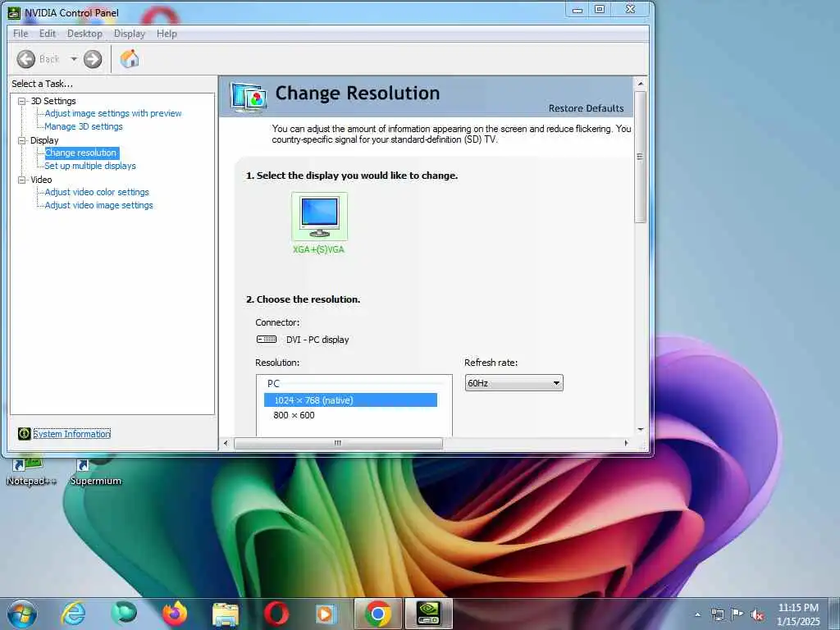This screenshot has height=630, width=840.
Task: Click the NVIDIA Control Panel taskbar button
Action: (428, 614)
